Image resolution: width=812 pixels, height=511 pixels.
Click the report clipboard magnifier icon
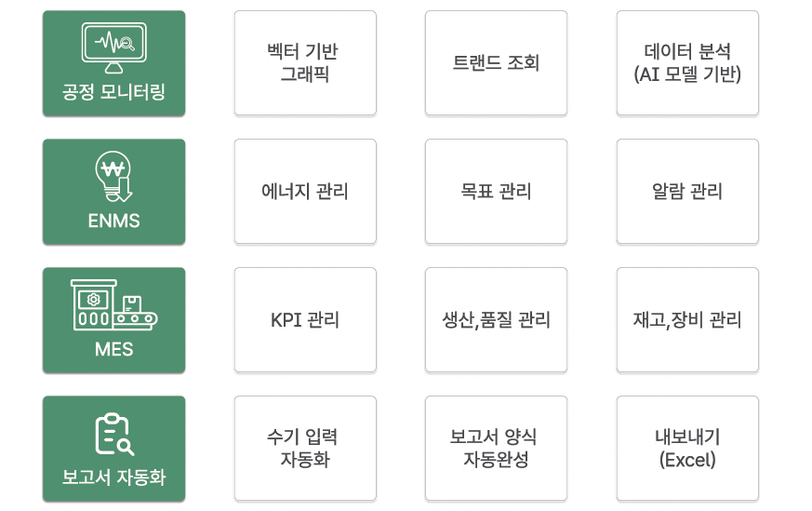[x=114, y=435]
